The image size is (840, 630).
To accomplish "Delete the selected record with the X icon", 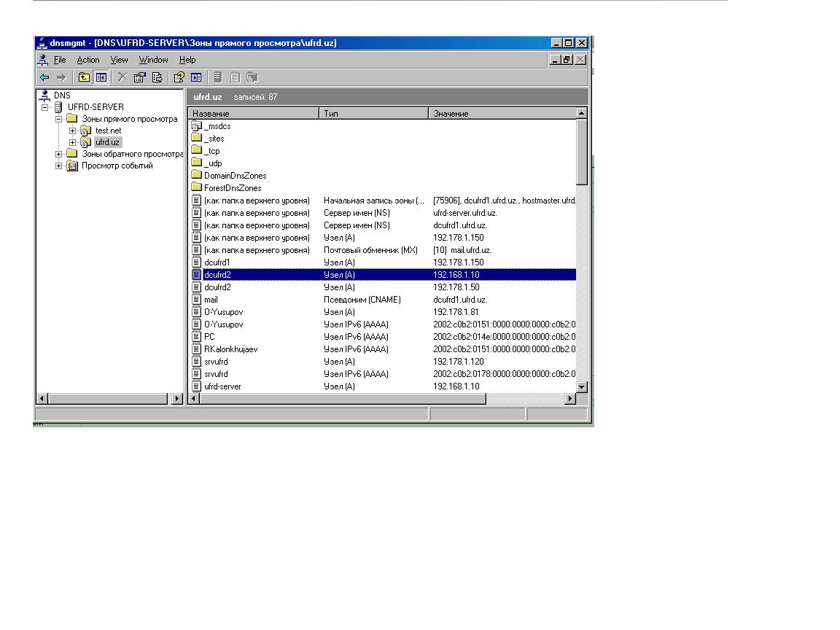I will pyautogui.click(x=122, y=78).
